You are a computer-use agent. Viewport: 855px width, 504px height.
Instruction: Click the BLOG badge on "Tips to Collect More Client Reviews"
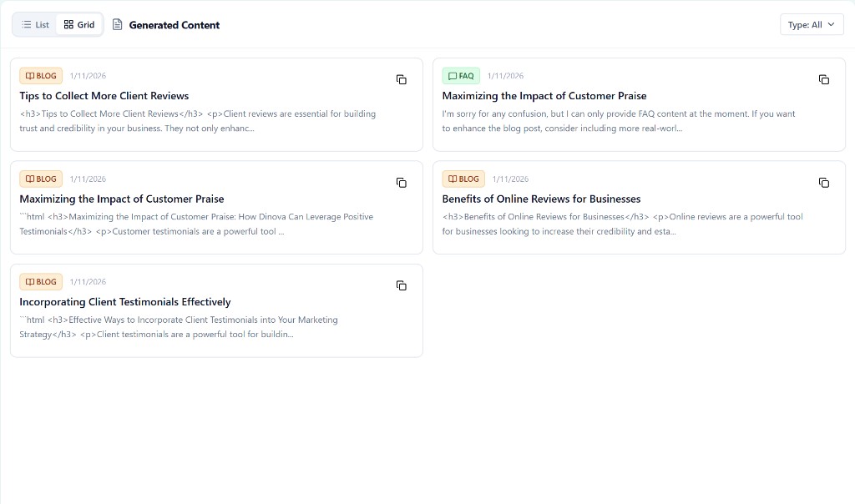click(x=41, y=76)
